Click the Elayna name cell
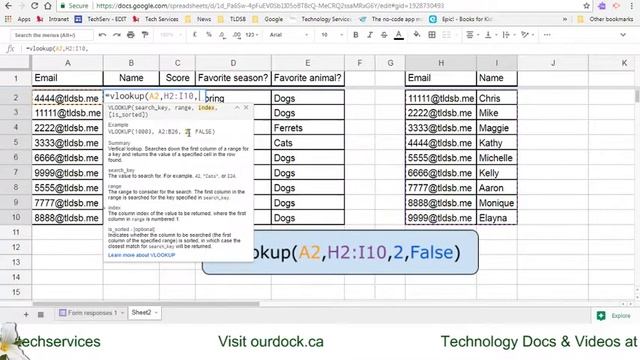The width and height of the screenshot is (640, 360). pyautogui.click(x=496, y=218)
